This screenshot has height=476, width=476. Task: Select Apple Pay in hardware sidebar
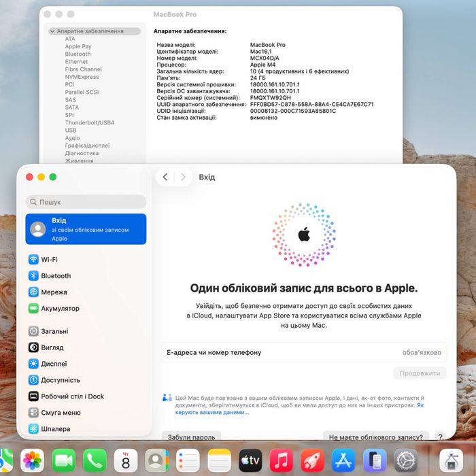pos(78,46)
